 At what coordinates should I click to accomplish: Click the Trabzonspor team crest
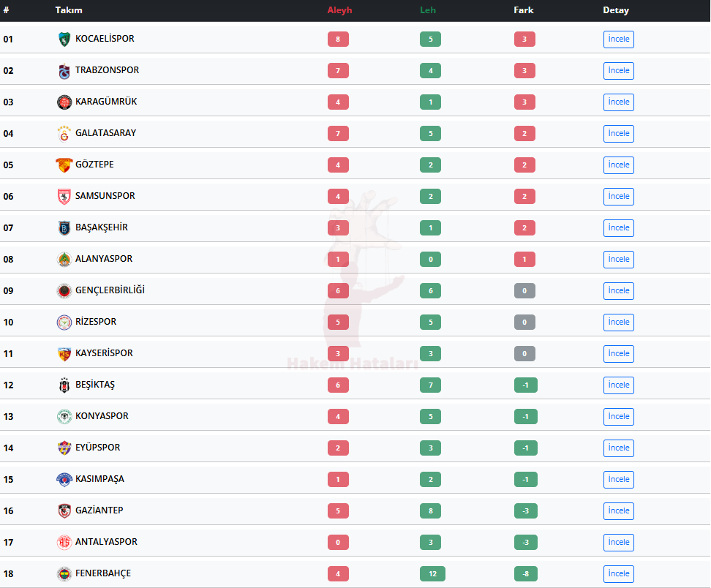(64, 71)
